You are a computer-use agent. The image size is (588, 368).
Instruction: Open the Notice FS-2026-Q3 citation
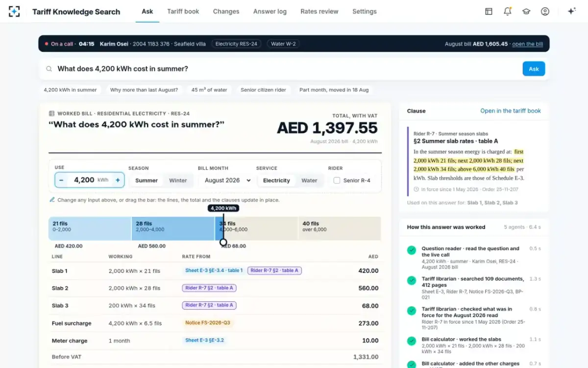pyautogui.click(x=207, y=323)
